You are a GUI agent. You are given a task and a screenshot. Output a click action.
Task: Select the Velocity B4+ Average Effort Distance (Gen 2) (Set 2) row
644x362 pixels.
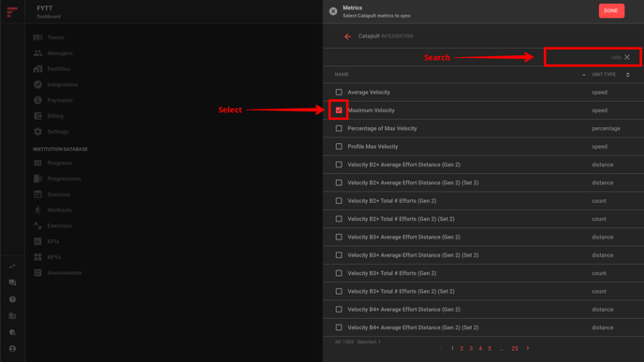tap(483, 327)
